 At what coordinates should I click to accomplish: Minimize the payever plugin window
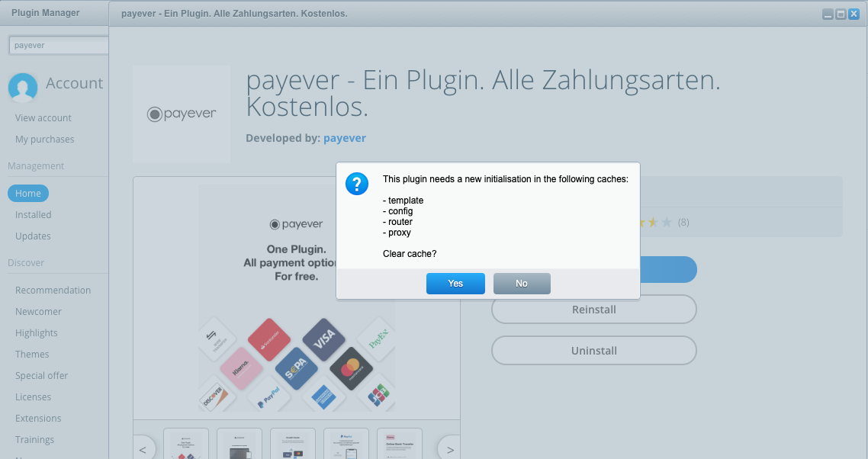828,14
